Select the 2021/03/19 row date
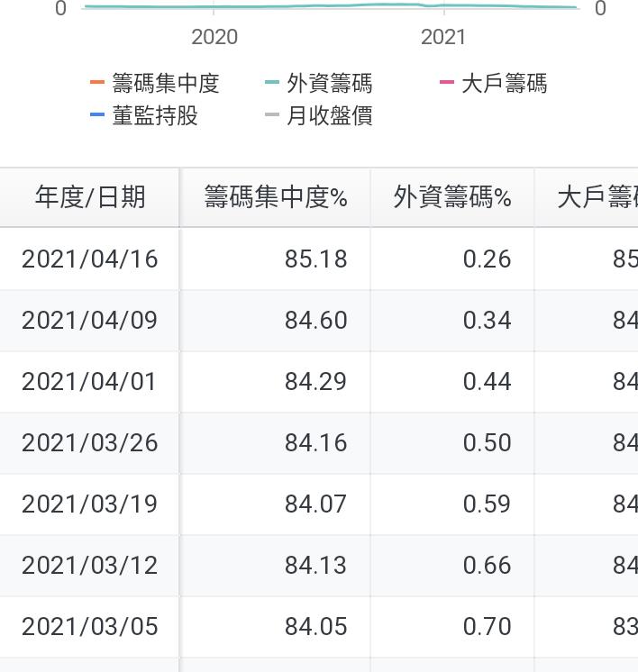Screen dimensions: 638x672 (x=90, y=504)
